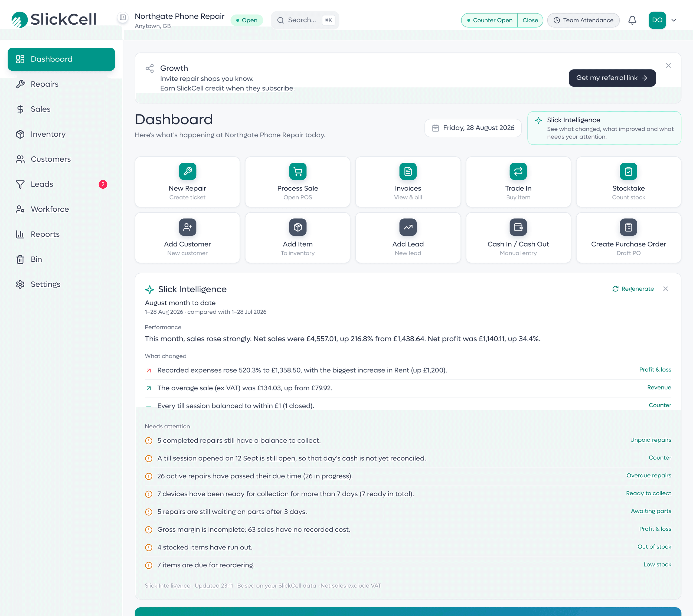
Task: Click the Open shop status badge
Action: [247, 20]
